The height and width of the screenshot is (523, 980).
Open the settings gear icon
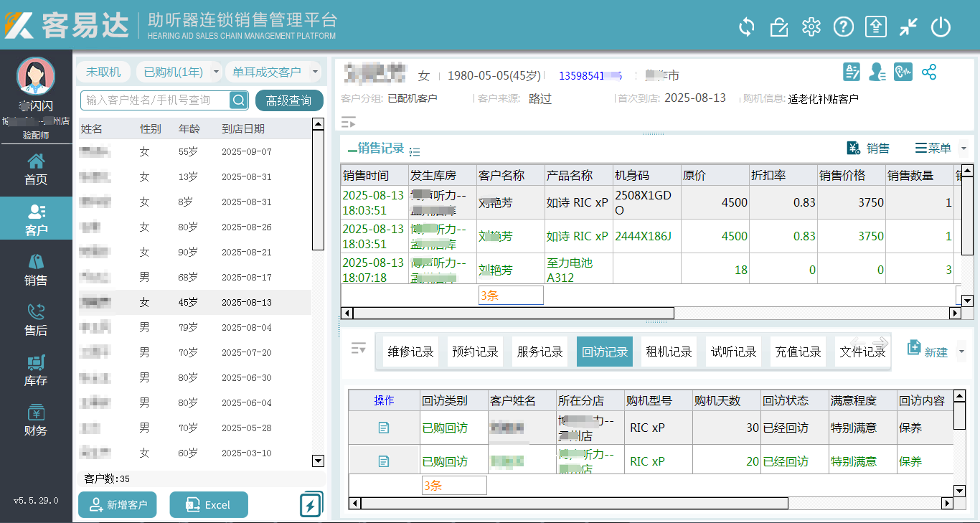(x=811, y=27)
